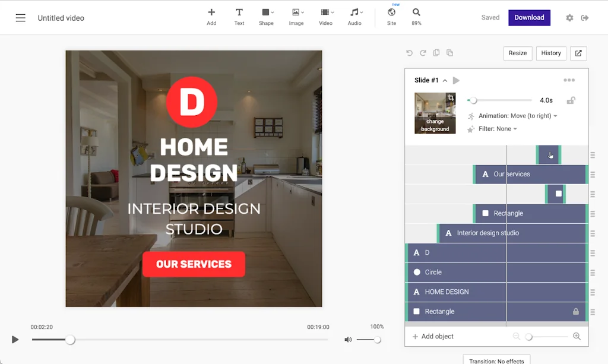Screen dimensions: 608x364
Task: Collapse Slide #1 with the chevron
Action: [445, 81]
